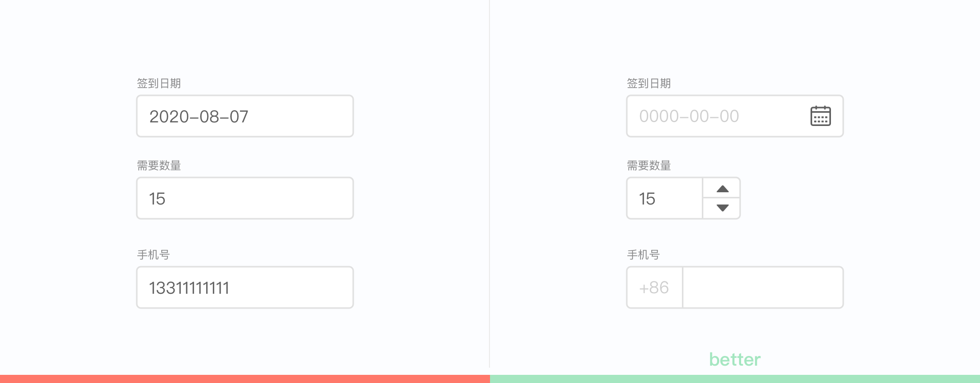Click the green "better" text
The width and height of the screenshot is (980, 383).
point(734,360)
